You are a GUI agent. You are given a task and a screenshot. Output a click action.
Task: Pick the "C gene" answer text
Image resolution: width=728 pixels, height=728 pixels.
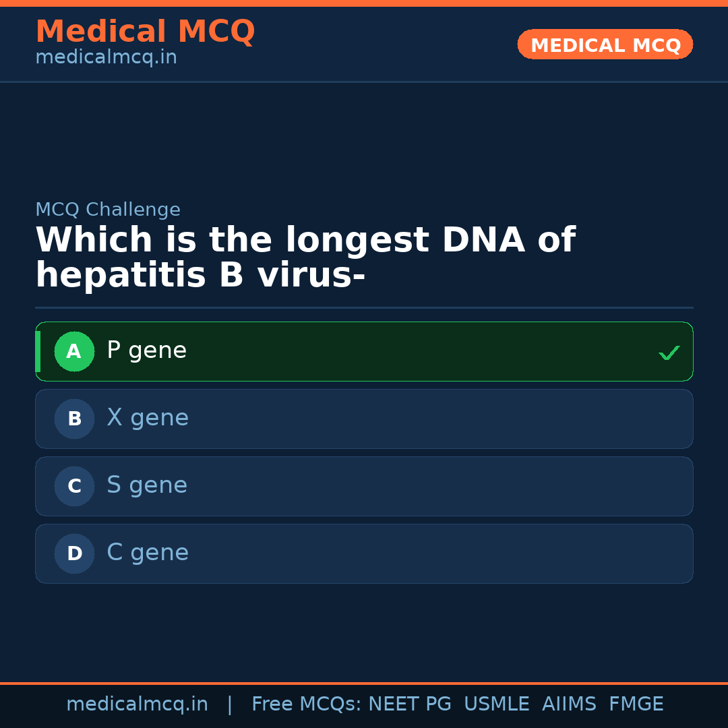148,553
